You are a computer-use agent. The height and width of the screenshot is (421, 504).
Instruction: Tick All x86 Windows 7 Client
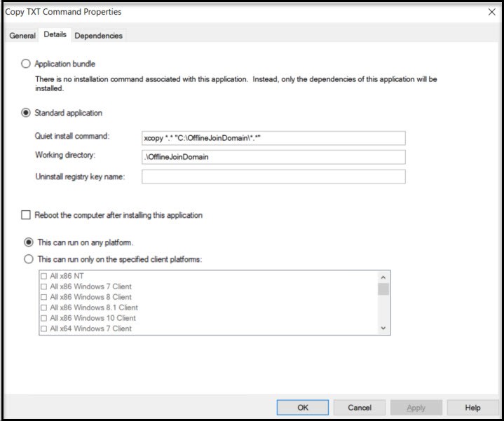coord(44,287)
